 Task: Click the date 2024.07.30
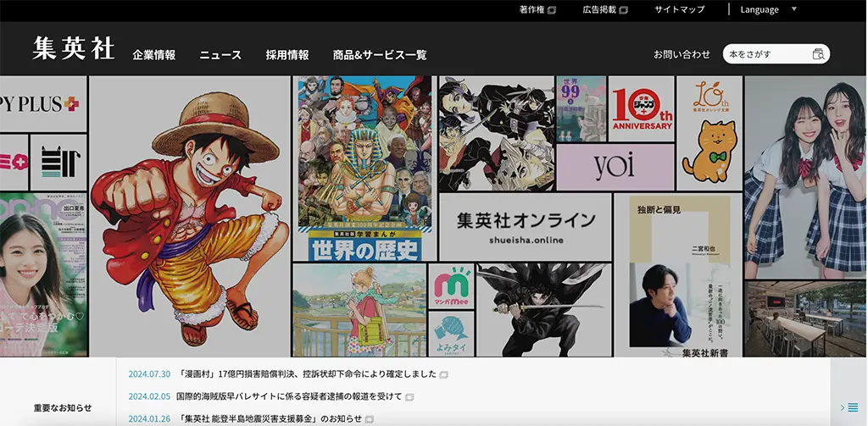pyautogui.click(x=149, y=374)
